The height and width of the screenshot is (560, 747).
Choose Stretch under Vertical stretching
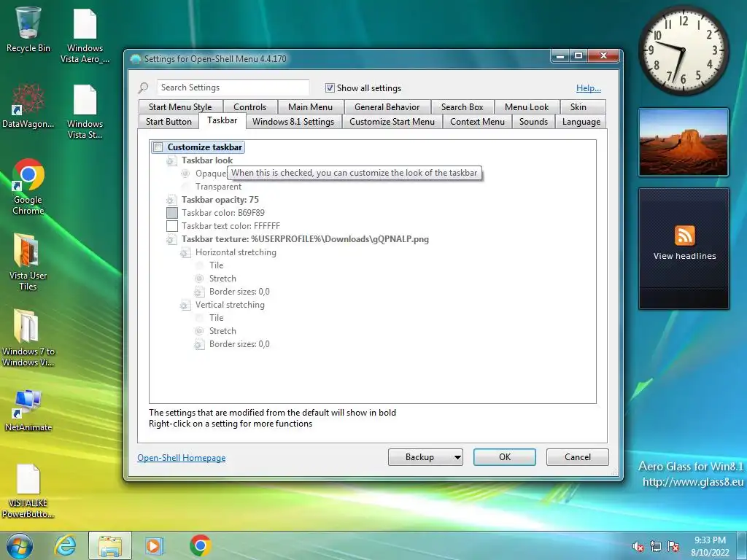pyautogui.click(x=200, y=331)
